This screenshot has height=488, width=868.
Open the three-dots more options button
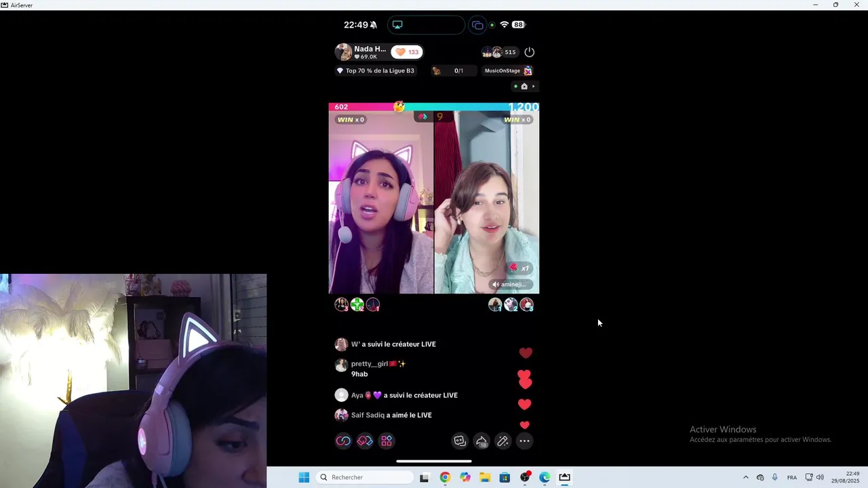[x=524, y=441]
